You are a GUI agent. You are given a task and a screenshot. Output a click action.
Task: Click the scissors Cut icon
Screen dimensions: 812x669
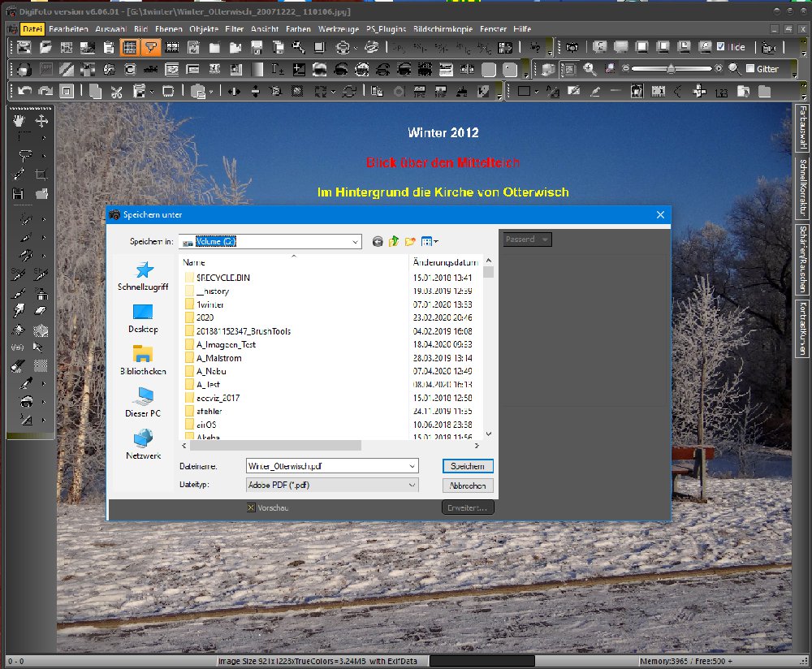(x=116, y=91)
